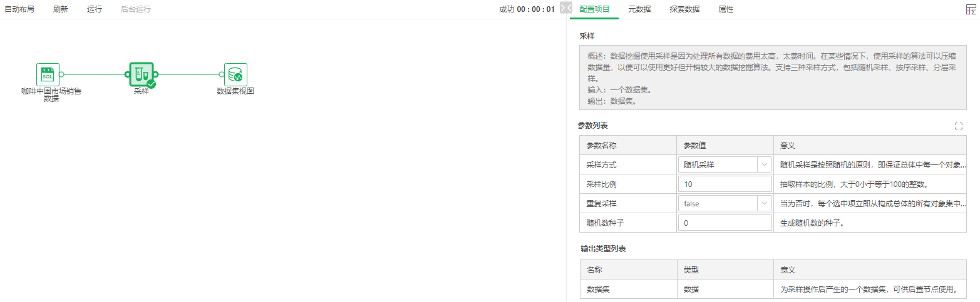Select the SQL data source node
Image resolution: width=980 pixels, height=302 pixels.
pos(48,74)
